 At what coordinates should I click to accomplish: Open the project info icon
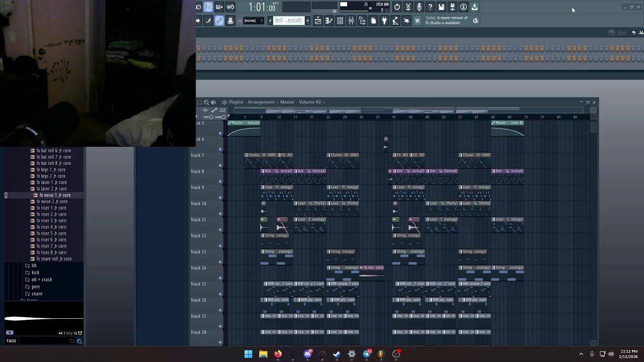click(463, 7)
